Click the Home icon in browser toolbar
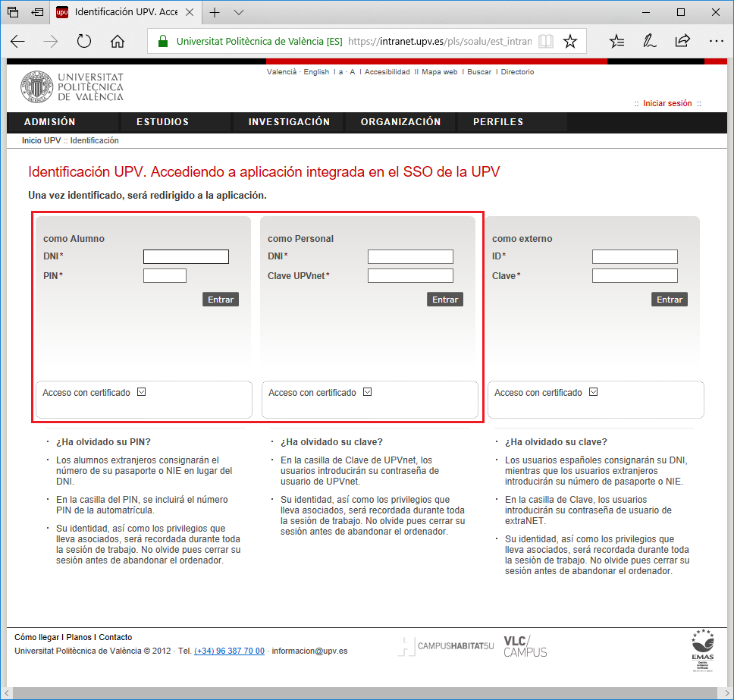Viewport: 734px width, 700px height. [x=118, y=42]
